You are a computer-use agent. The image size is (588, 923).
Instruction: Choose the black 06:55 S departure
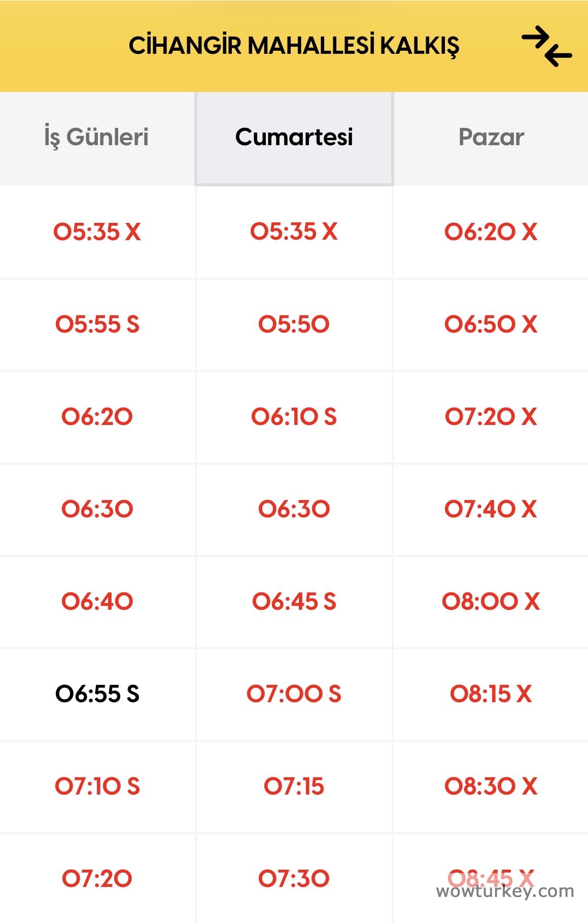click(x=97, y=694)
